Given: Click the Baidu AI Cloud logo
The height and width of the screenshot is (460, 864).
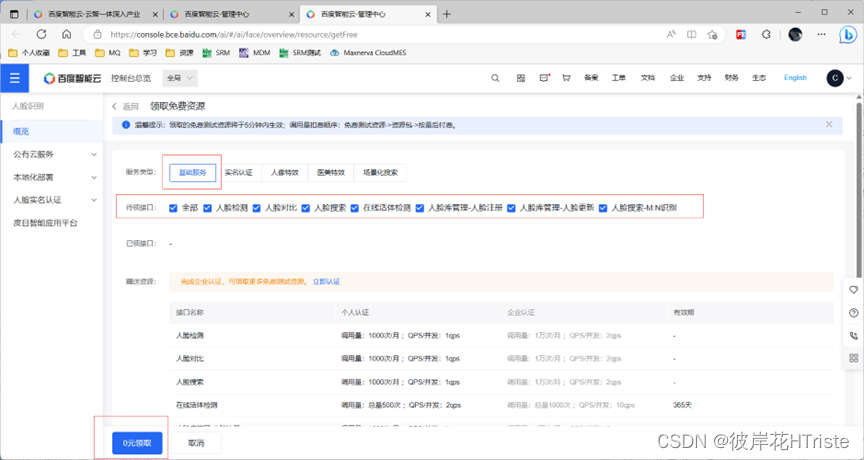Looking at the screenshot, I should coord(73,78).
